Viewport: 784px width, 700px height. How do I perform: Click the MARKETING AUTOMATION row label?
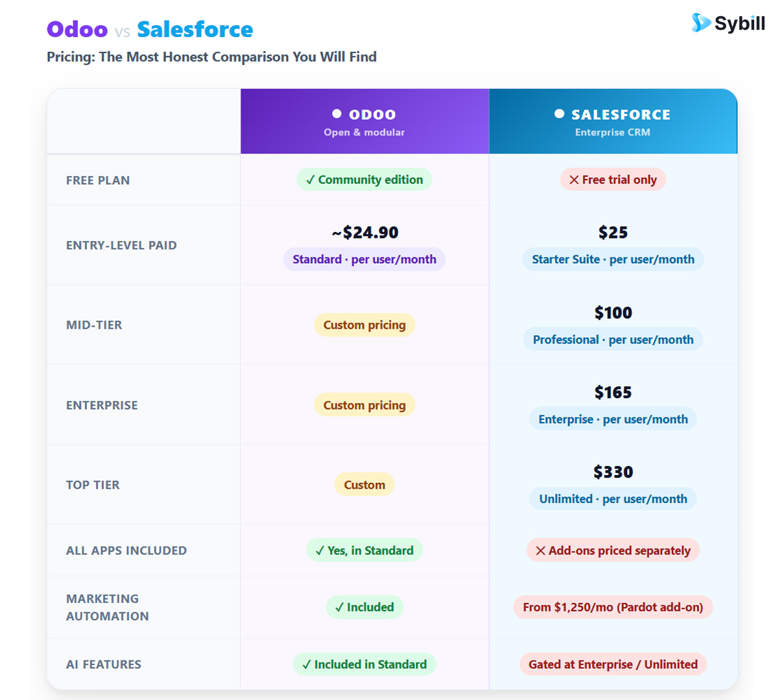point(107,607)
